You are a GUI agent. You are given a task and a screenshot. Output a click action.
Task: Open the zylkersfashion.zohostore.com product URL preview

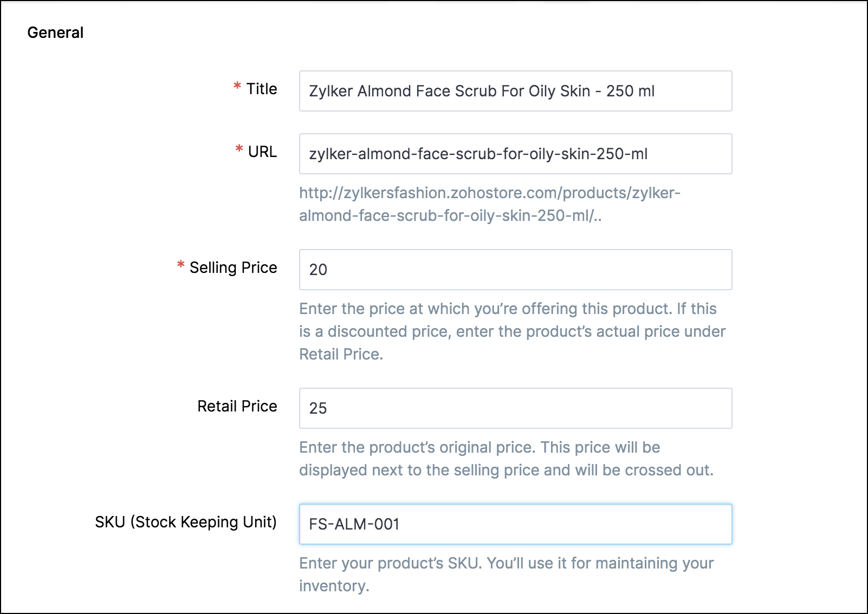(x=489, y=204)
